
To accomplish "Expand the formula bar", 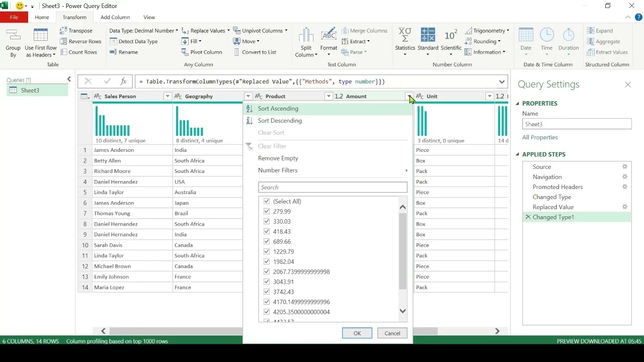I will pos(502,81).
